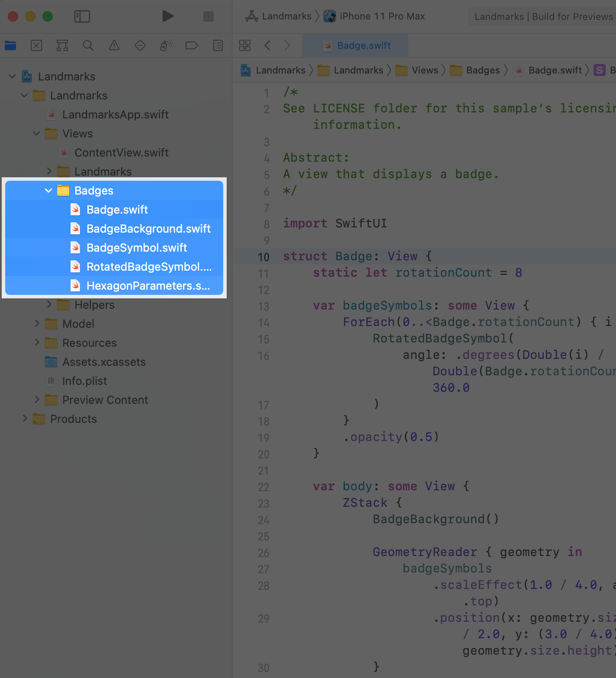Open the Test navigator diamond icon

coord(140,45)
